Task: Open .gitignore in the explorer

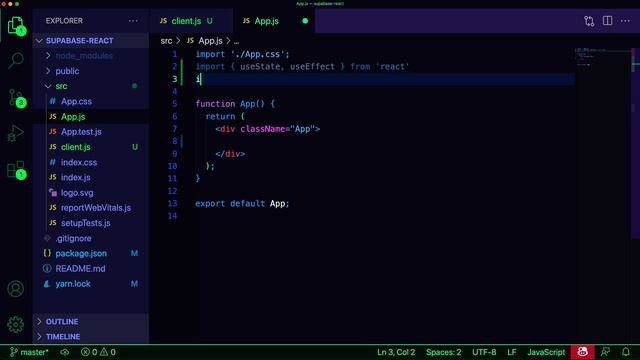Action: 91,238
